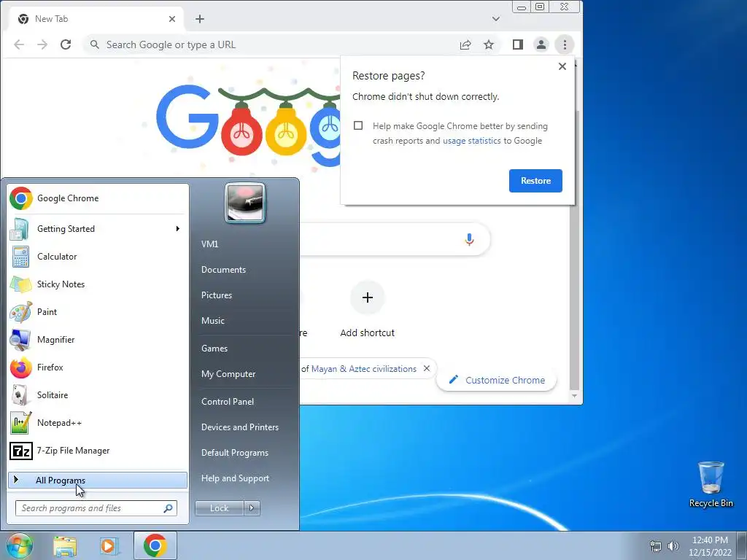Close the New Tab tab
This screenshot has height=560, width=747.
(x=172, y=19)
